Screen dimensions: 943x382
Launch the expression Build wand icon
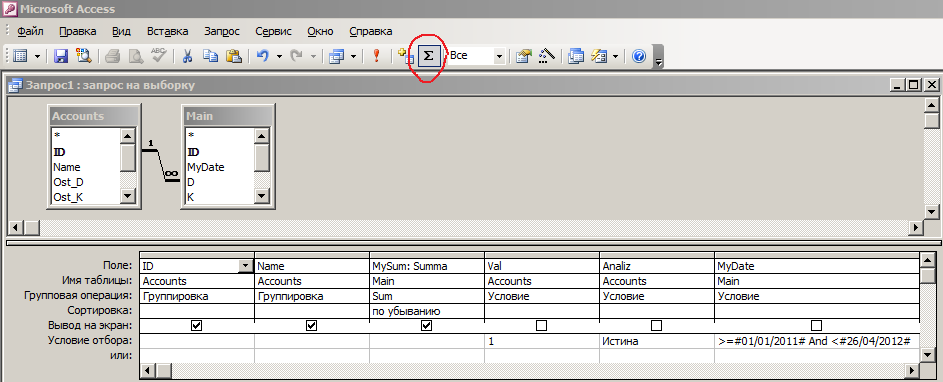546,56
